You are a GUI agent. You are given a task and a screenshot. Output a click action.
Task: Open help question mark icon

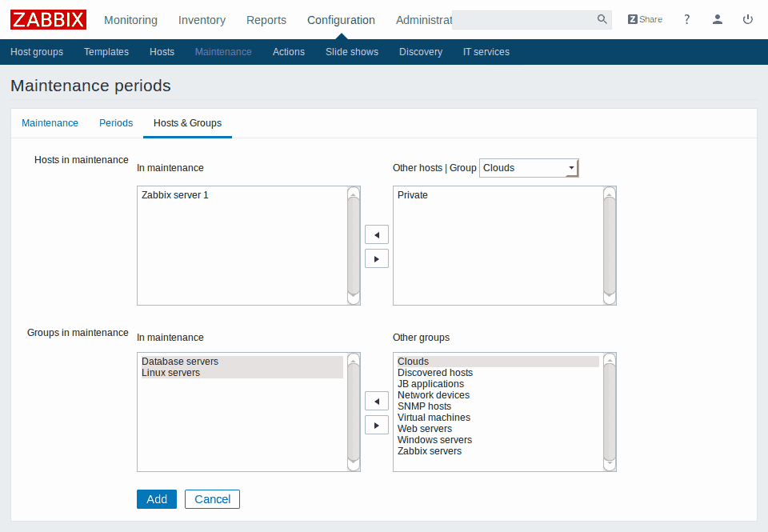686,19
